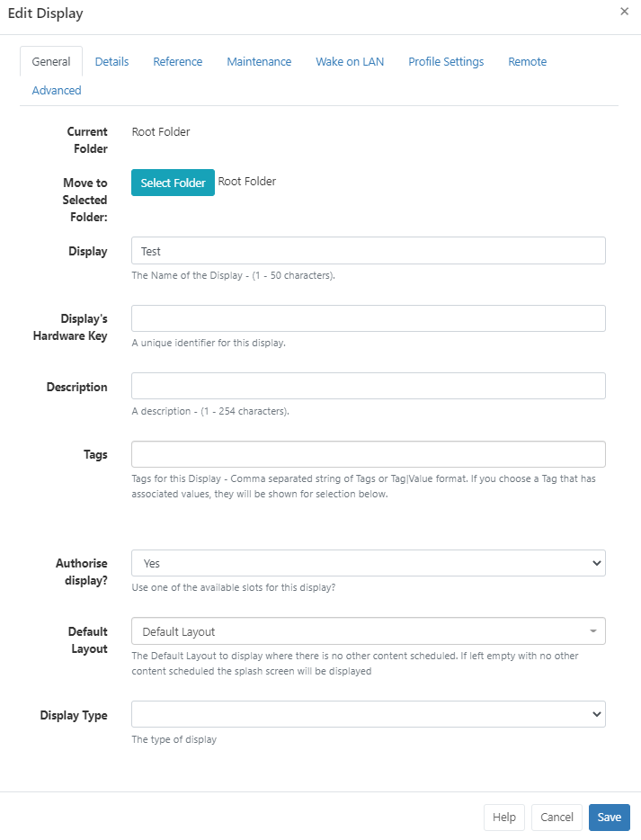Click the Tags input box
The width and height of the screenshot is (641, 840).
pyautogui.click(x=368, y=454)
